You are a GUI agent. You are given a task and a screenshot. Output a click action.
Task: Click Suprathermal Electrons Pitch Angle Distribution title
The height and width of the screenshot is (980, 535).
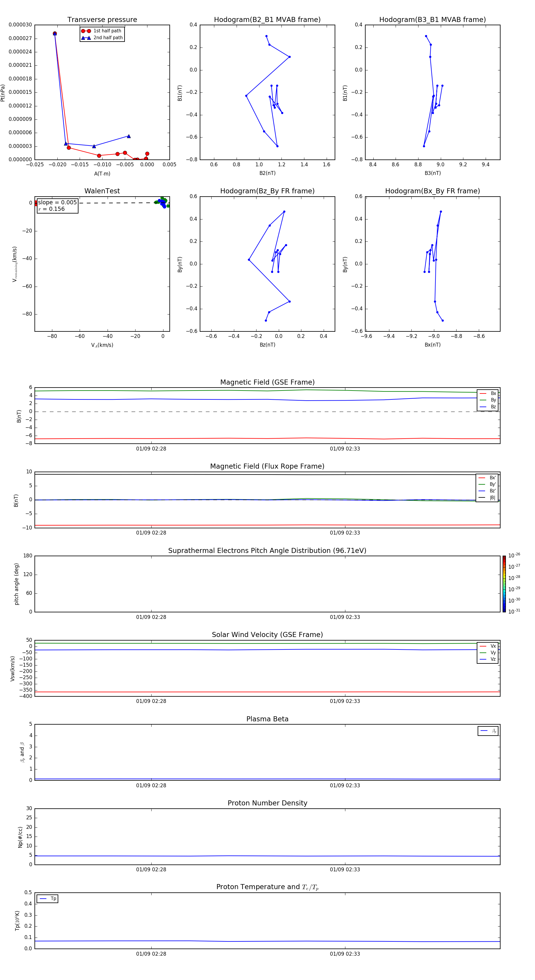click(x=267, y=551)
